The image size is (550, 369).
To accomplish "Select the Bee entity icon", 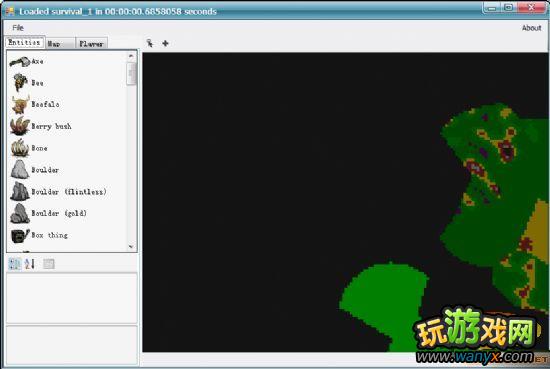I will click(20, 82).
